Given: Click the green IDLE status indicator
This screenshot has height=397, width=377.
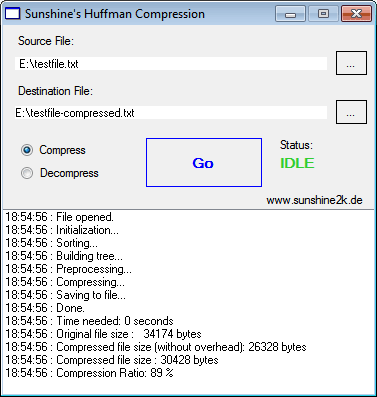Looking at the screenshot, I should (297, 163).
